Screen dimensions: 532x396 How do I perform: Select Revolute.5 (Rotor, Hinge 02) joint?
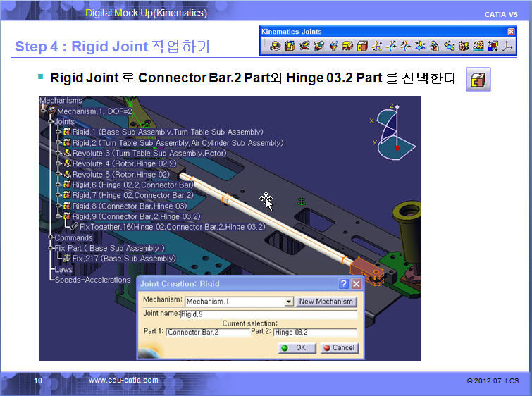pyautogui.click(x=120, y=175)
